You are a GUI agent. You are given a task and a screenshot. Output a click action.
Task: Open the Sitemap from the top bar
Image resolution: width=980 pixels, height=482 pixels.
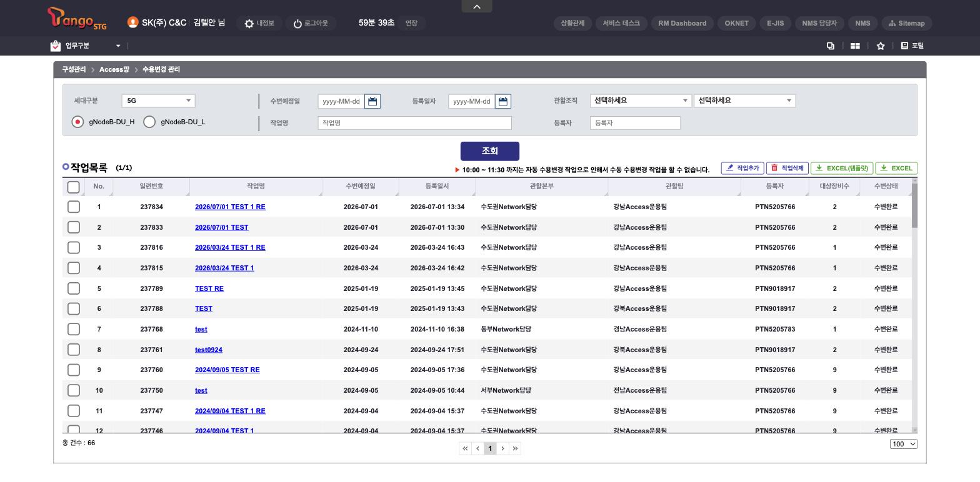coord(907,23)
